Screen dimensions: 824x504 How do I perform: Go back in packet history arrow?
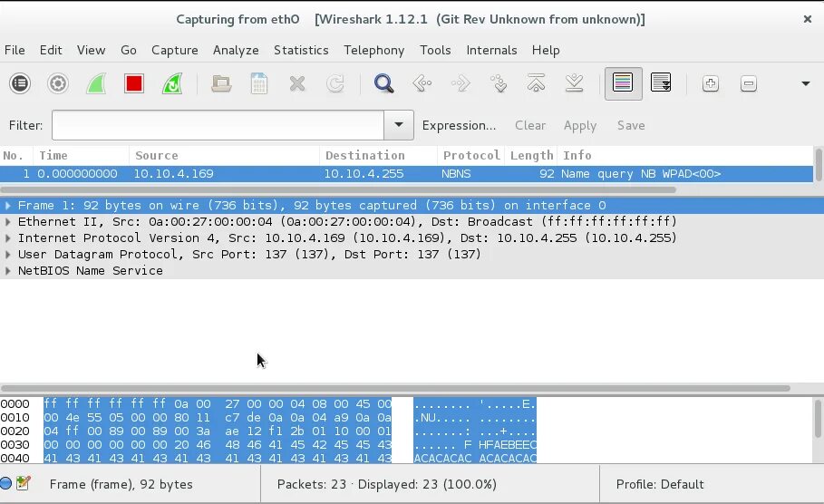[x=422, y=83]
